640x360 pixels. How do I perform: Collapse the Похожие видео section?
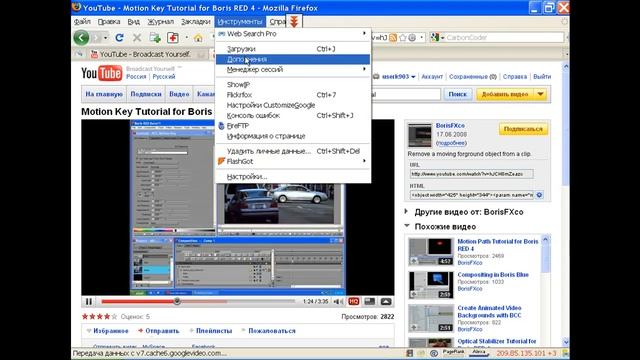[x=407, y=226]
